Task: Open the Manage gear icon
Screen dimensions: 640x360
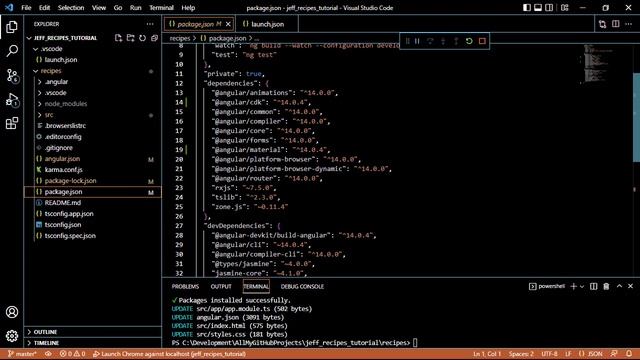Action: point(12,336)
